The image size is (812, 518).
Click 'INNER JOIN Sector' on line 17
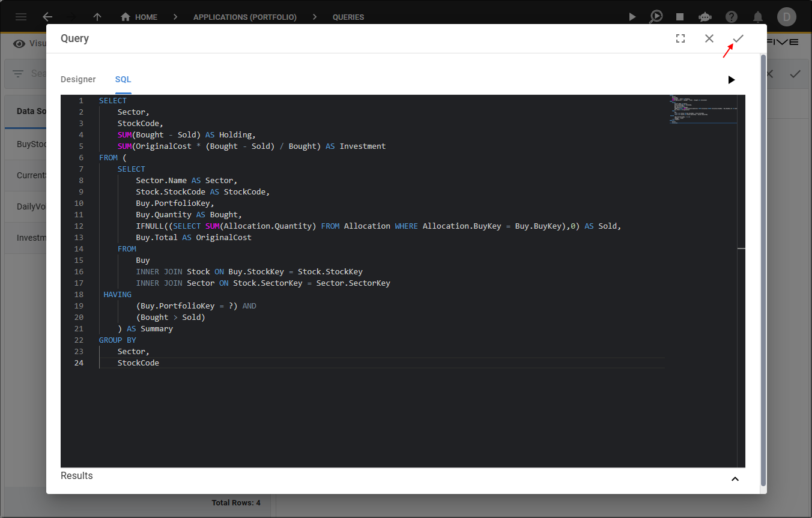175,283
